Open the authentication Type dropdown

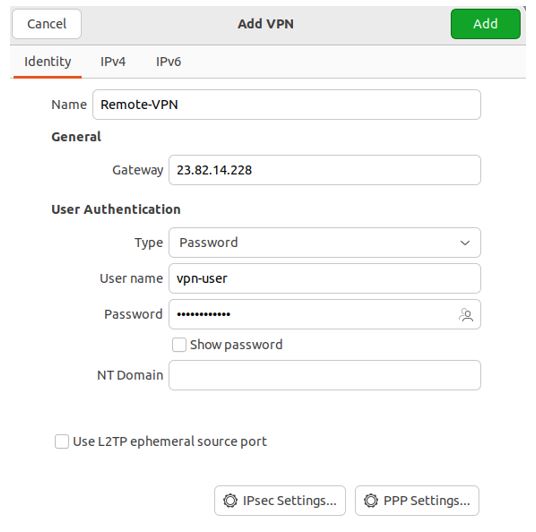[325, 242]
